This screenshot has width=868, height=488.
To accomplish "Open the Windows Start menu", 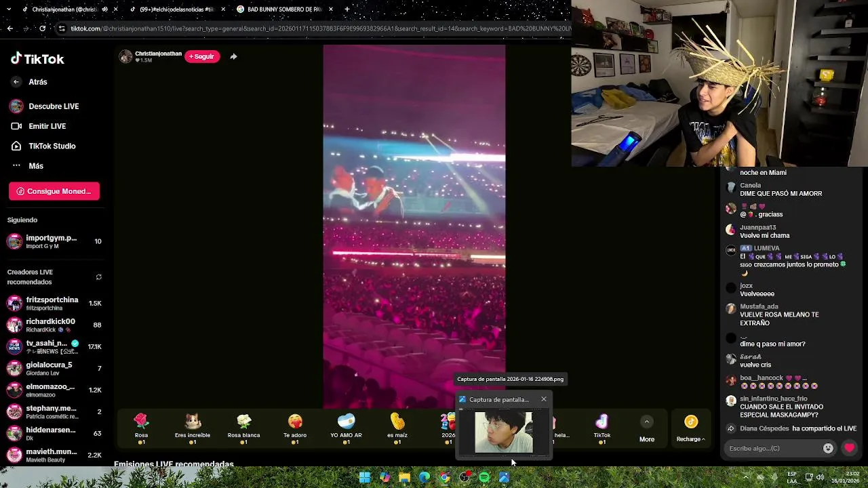I will [365, 478].
